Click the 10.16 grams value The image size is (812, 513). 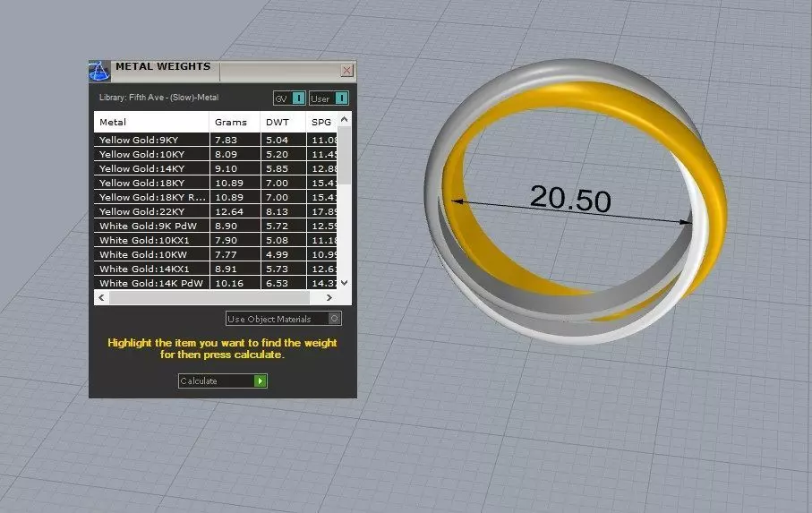(x=229, y=283)
